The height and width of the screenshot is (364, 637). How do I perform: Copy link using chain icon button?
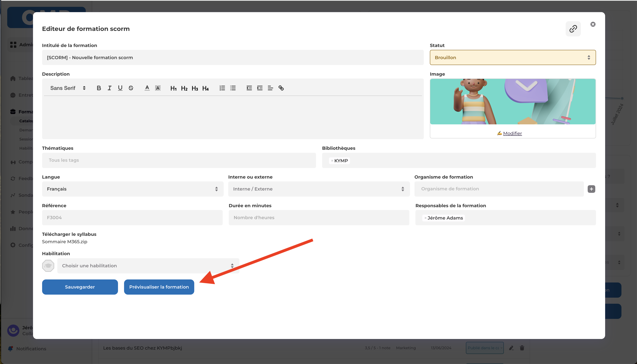573,29
